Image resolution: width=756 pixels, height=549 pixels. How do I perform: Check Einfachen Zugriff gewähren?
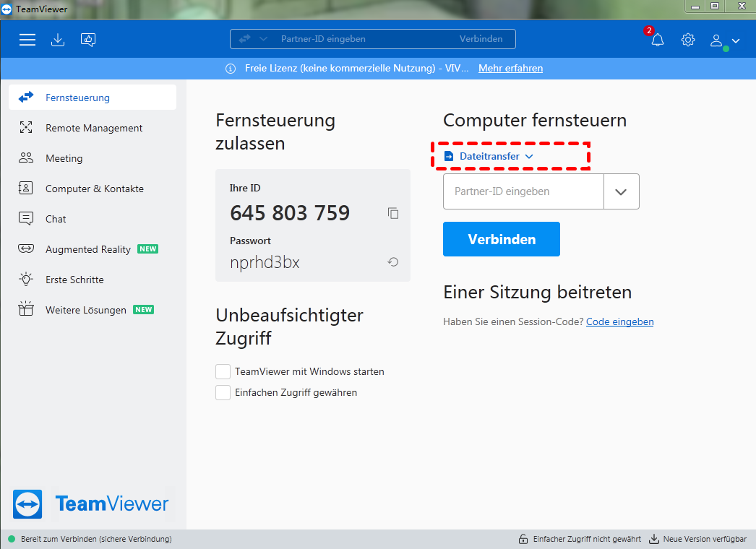click(x=223, y=392)
